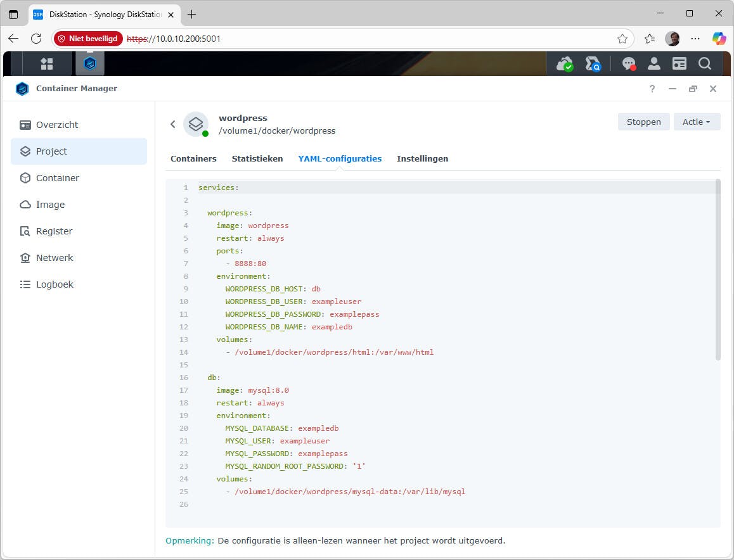Open Logboek in the sidebar
The image size is (734, 560).
point(55,284)
